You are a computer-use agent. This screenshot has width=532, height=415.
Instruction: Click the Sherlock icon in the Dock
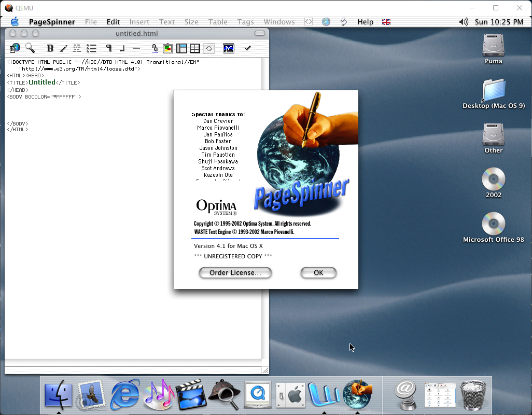coord(223,395)
